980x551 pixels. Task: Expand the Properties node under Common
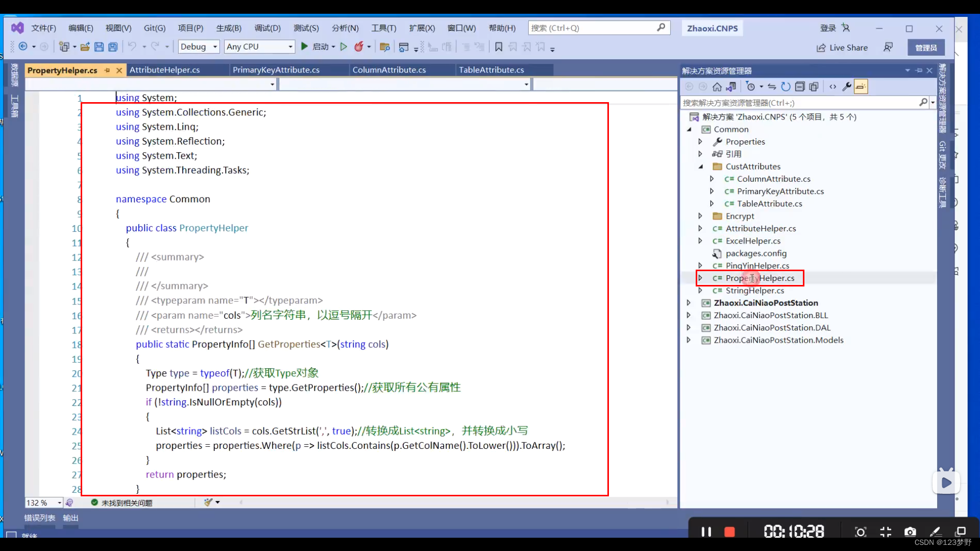pos(700,141)
